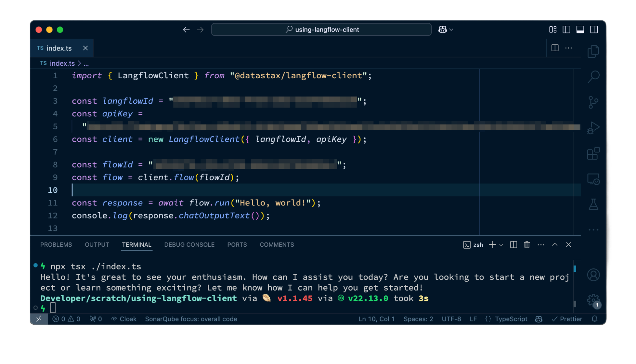Open the Search view in the sidebar
Screen dimensions: 636x364
pos(593,76)
